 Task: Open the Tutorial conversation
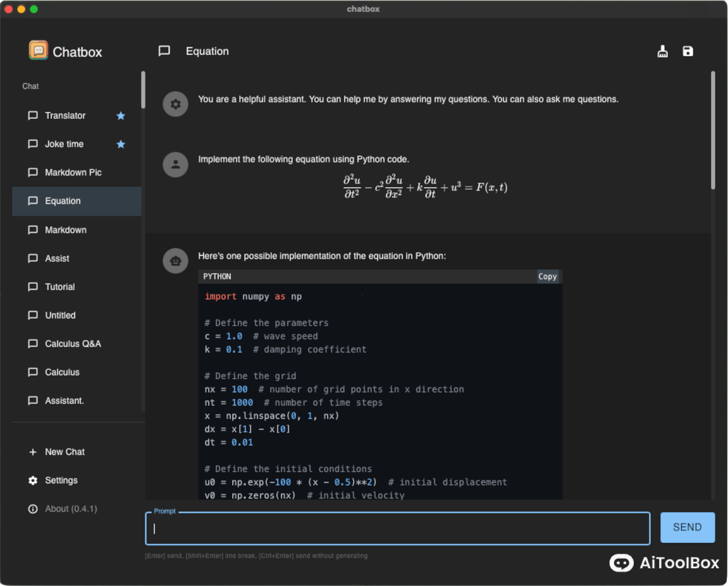pos(60,287)
